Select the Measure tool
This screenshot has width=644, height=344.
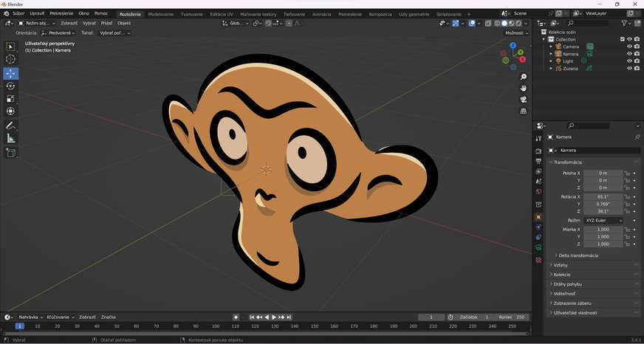pos(10,139)
